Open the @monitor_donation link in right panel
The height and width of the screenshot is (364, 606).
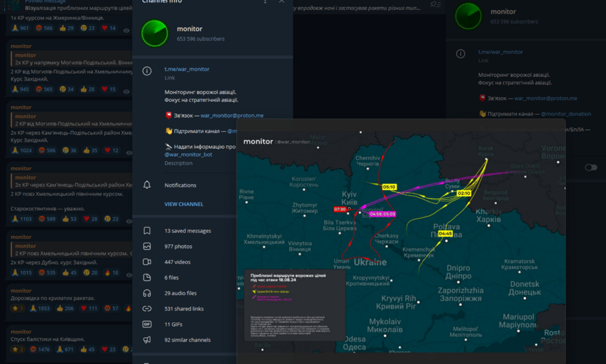pos(566,113)
